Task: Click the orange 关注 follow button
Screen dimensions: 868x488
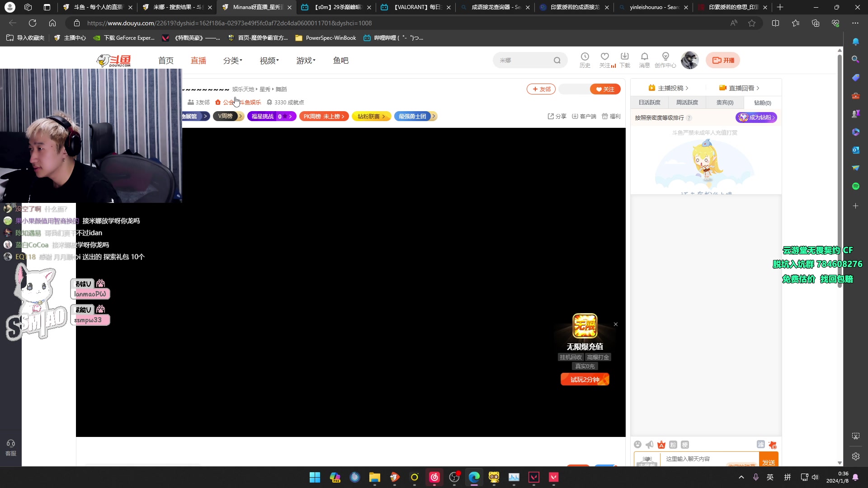Action: (605, 89)
